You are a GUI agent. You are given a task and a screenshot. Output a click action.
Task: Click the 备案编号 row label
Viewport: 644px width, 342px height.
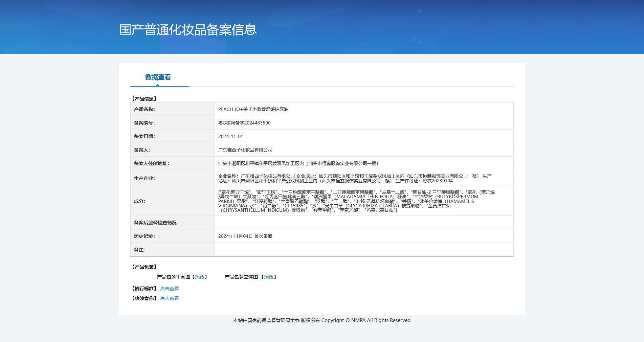[145, 123]
